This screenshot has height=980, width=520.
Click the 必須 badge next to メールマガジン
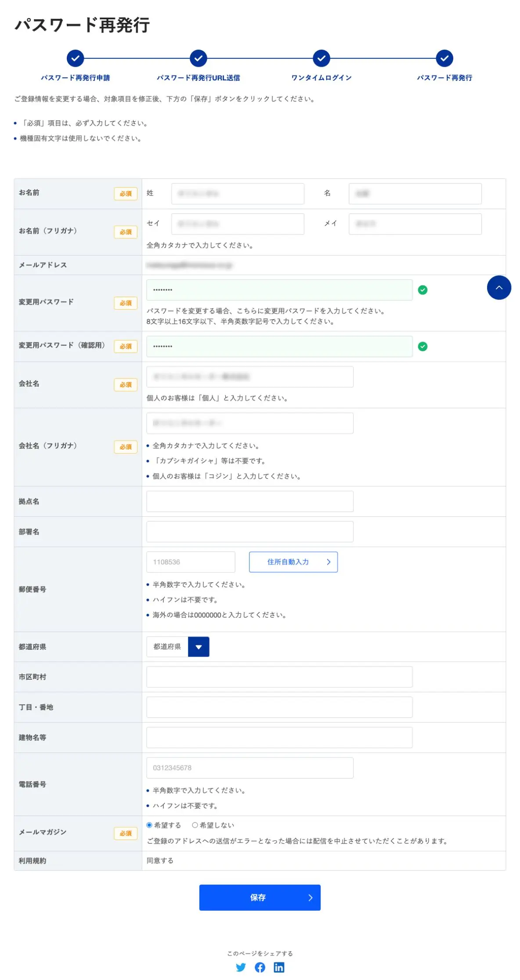pyautogui.click(x=126, y=833)
